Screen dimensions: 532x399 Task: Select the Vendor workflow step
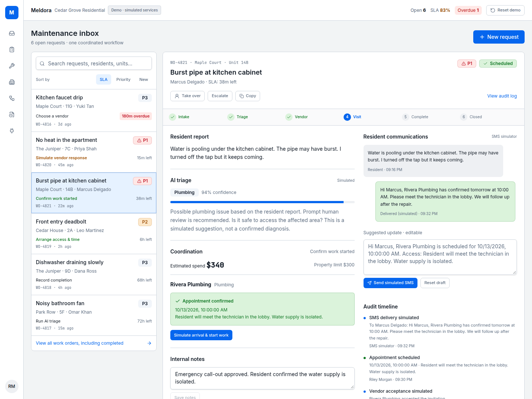(297, 117)
